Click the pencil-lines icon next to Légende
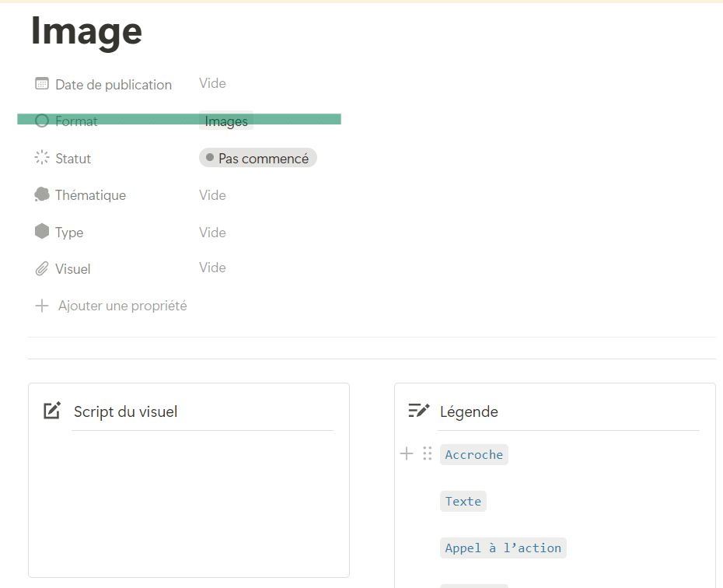This screenshot has height=588, width=723. [x=419, y=411]
